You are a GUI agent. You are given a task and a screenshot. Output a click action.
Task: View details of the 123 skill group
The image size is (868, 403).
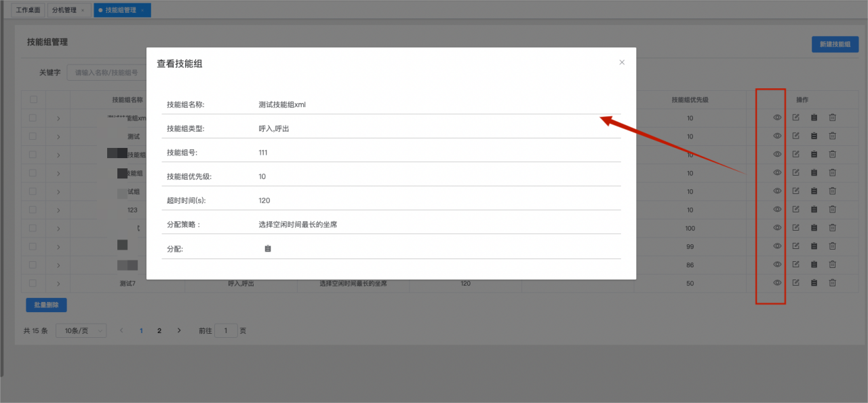(x=777, y=210)
